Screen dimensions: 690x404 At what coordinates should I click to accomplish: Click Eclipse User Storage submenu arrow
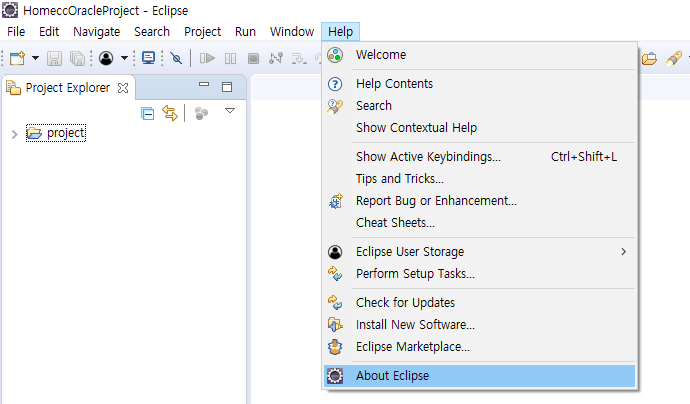[x=623, y=252]
